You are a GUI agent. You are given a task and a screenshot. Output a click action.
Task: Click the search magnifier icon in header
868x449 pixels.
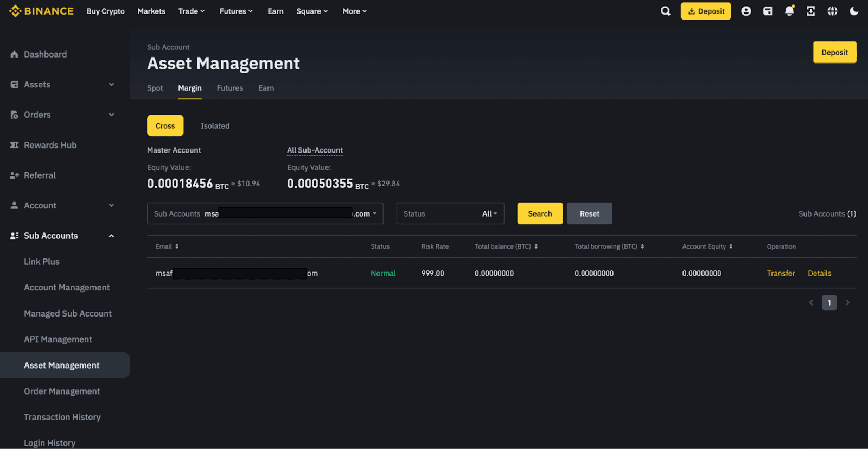665,11
